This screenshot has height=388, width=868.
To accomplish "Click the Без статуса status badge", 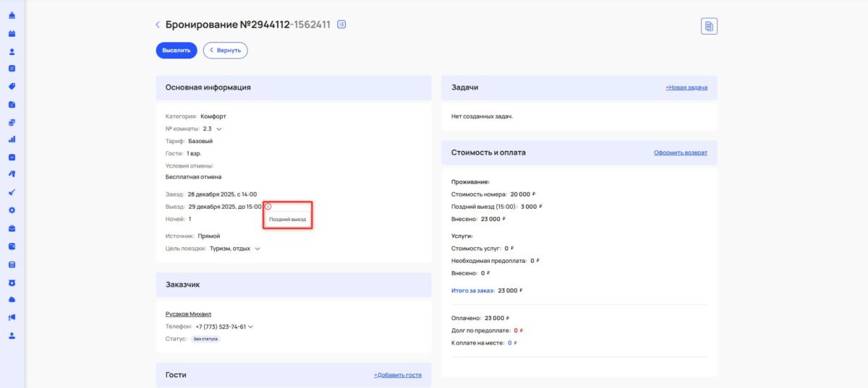I will click(205, 338).
